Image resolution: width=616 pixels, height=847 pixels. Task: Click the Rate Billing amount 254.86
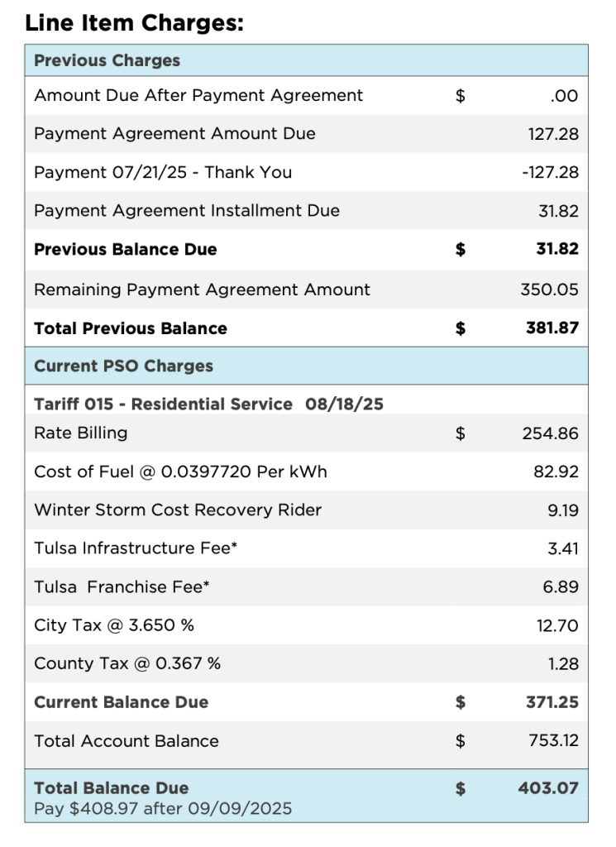click(550, 433)
